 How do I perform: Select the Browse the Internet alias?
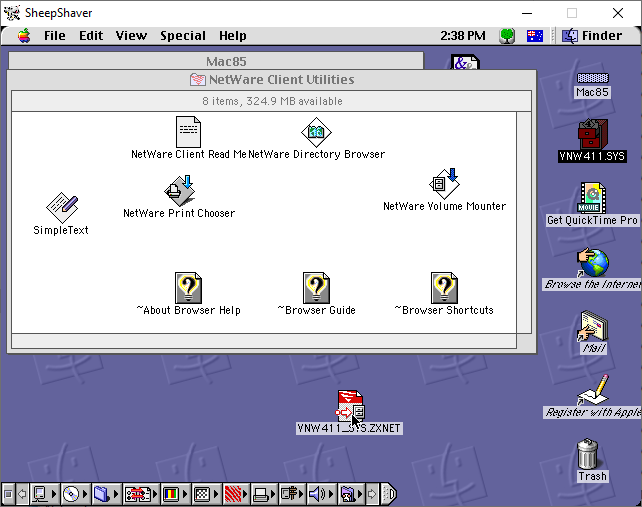point(592,263)
